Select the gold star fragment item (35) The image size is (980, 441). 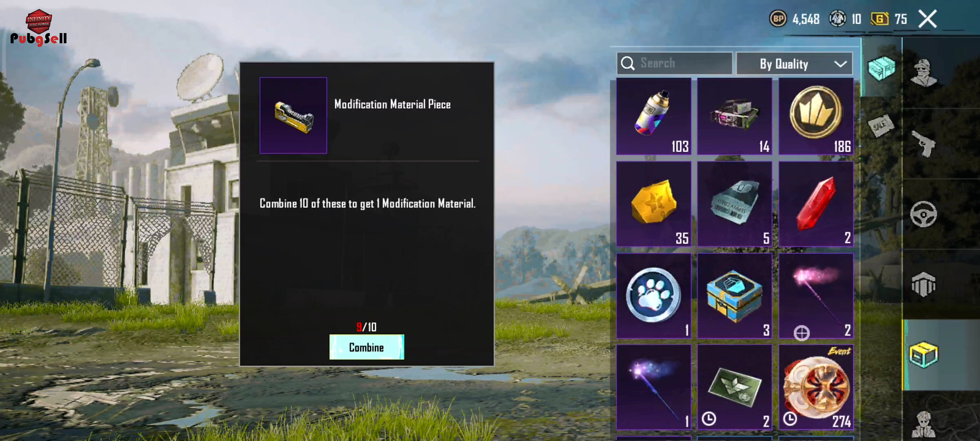pyautogui.click(x=653, y=204)
